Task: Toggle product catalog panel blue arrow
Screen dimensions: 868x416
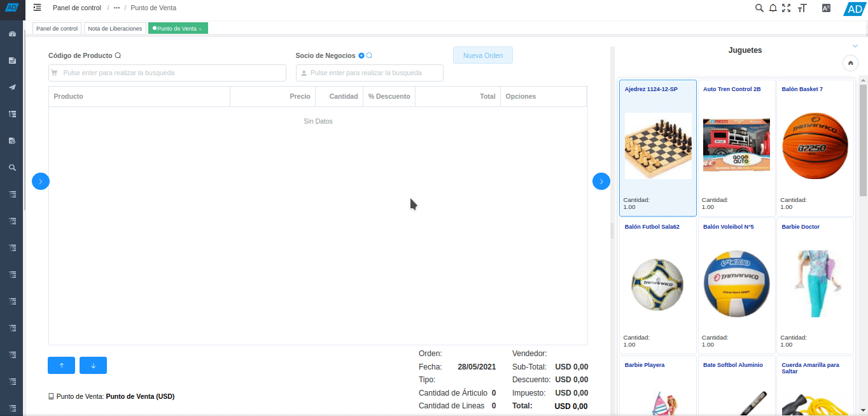Action: pos(601,182)
